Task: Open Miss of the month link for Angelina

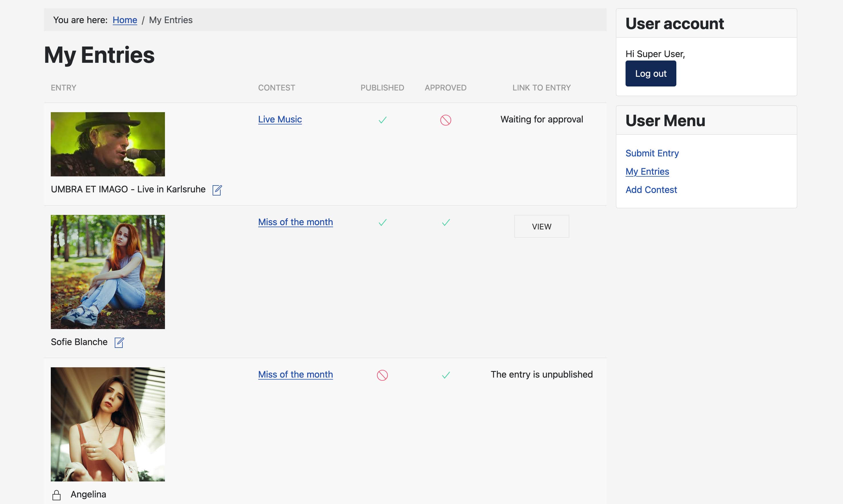Action: point(295,374)
